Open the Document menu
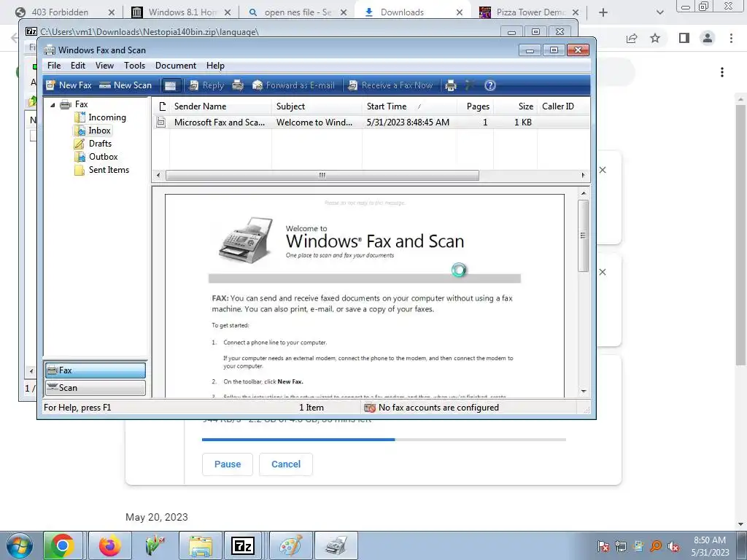This screenshot has width=747, height=560. [x=176, y=65]
